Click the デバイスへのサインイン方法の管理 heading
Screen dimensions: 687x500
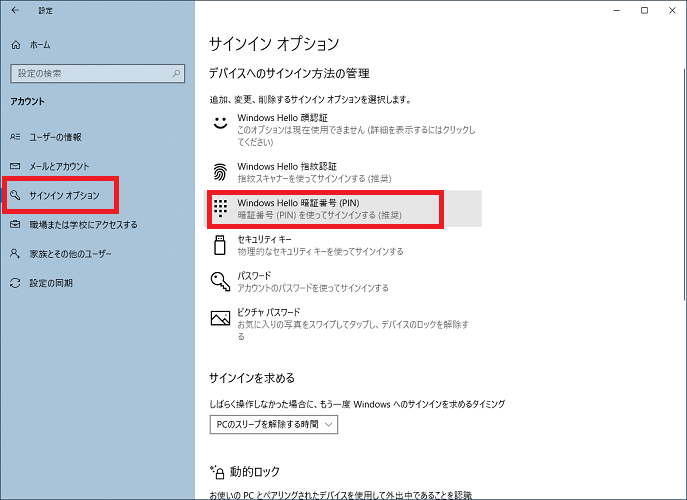(x=289, y=73)
